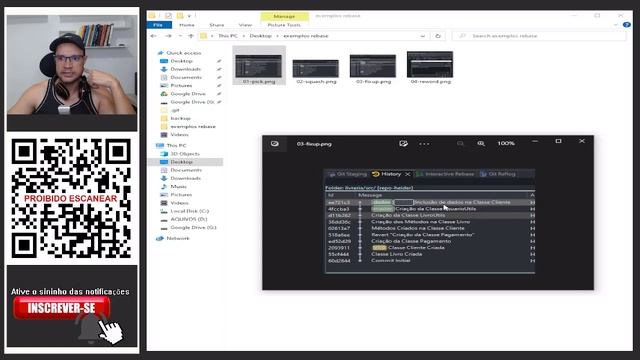
Task: Open exemplos rebase in the navigation pane
Action: pyautogui.click(x=193, y=127)
